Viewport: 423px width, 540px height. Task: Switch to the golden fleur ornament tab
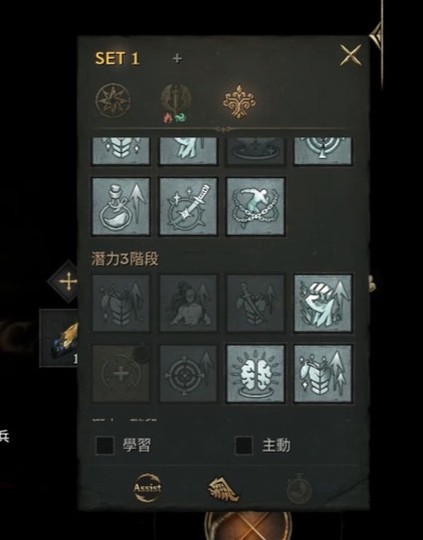pyautogui.click(x=239, y=101)
